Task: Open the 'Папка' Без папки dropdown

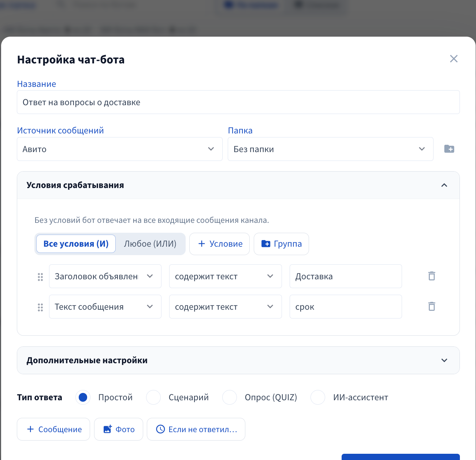Action: click(331, 149)
